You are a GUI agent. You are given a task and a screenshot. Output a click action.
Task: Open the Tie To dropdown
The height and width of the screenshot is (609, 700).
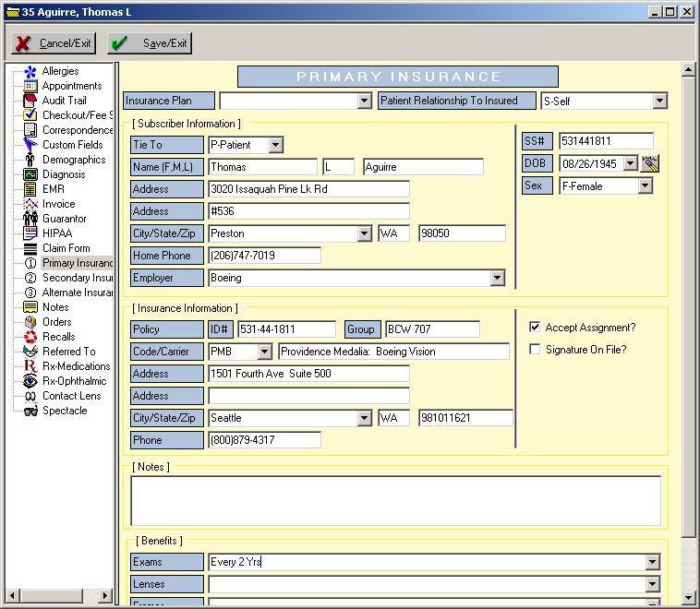(x=276, y=145)
